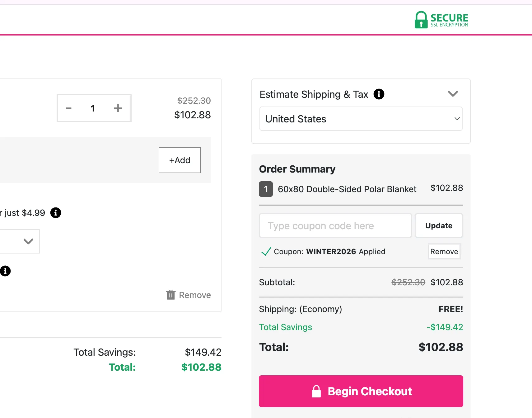Click the Secure SSL Encryption lock badge
Image resolution: width=532 pixels, height=418 pixels.
tap(441, 20)
